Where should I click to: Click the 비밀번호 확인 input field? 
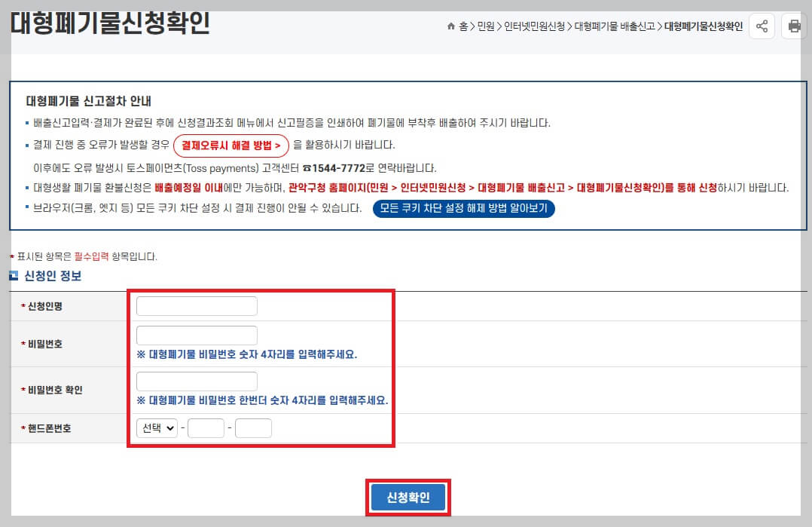pyautogui.click(x=196, y=381)
